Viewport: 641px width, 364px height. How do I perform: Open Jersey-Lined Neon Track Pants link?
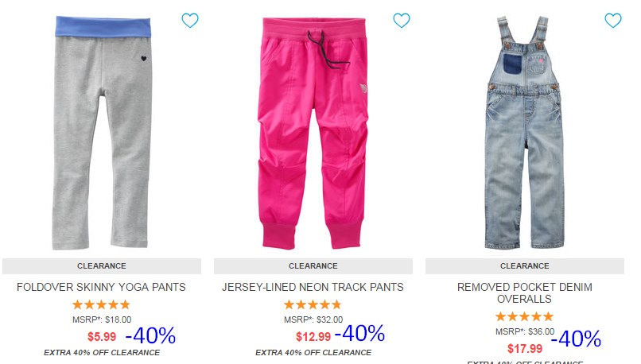click(313, 287)
